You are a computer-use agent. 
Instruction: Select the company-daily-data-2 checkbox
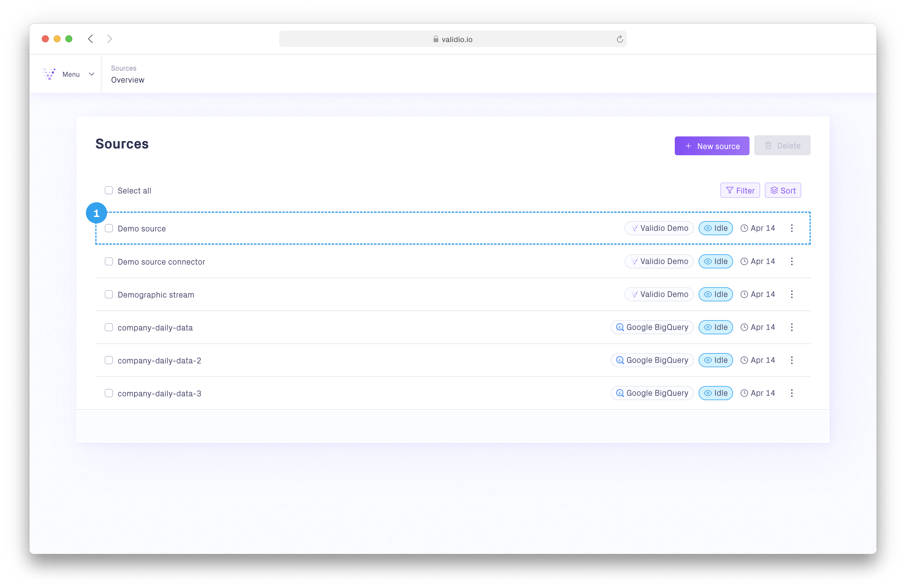point(109,360)
